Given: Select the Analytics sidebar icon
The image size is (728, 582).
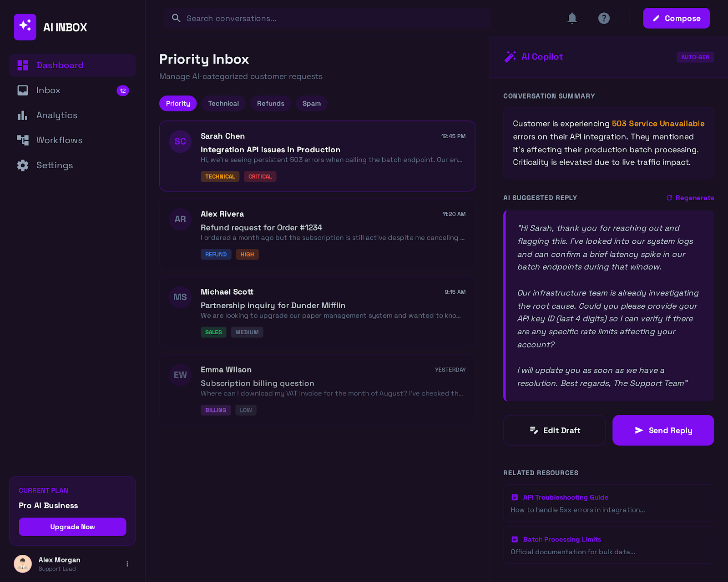Looking at the screenshot, I should pos(23,115).
